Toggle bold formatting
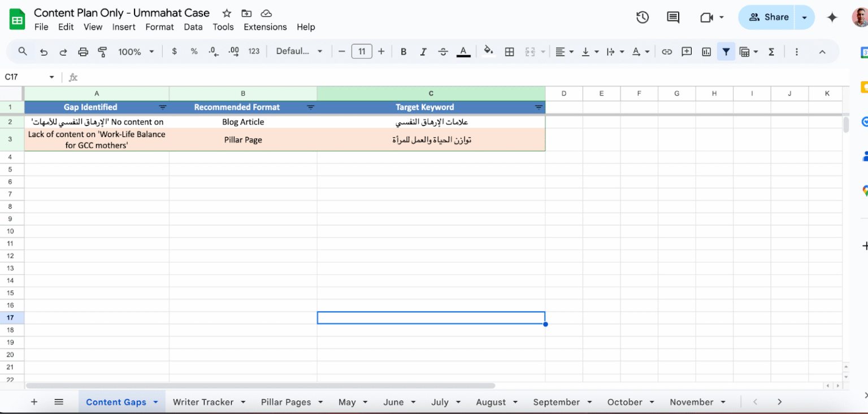Screen dimensions: 868x414 click(403, 51)
